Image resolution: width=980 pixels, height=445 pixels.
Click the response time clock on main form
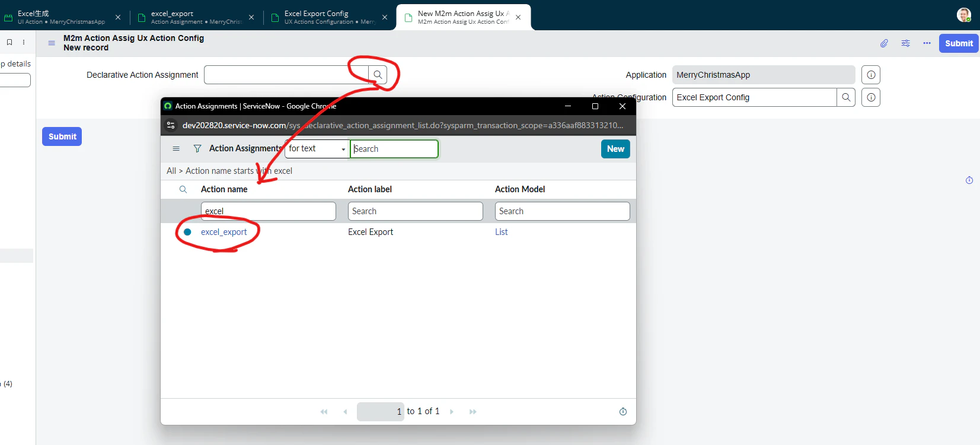(969, 180)
